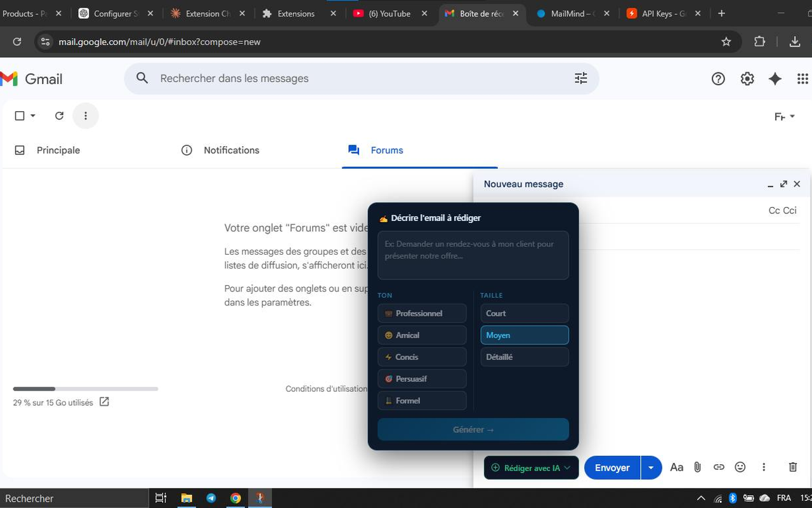The image size is (812, 508).
Task: Click the site information icon in the address bar
Action: [45, 42]
